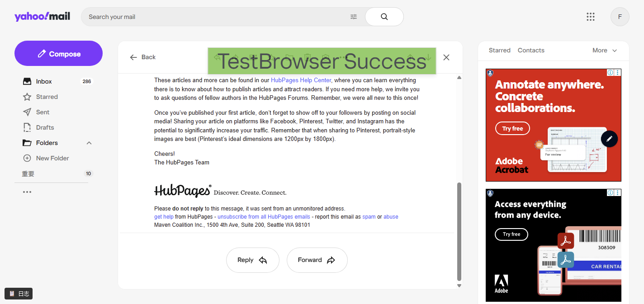Collapse the Folders section chevron
Image resolution: width=644 pixels, height=304 pixels.
(89, 143)
